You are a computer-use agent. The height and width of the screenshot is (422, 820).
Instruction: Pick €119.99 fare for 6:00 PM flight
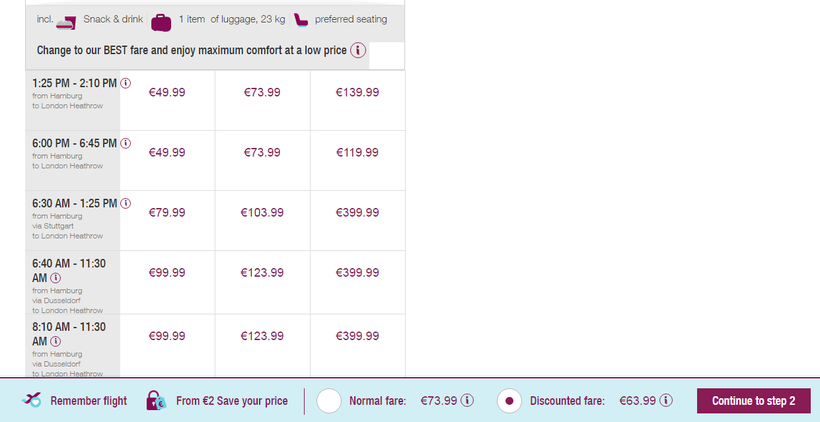[358, 152]
